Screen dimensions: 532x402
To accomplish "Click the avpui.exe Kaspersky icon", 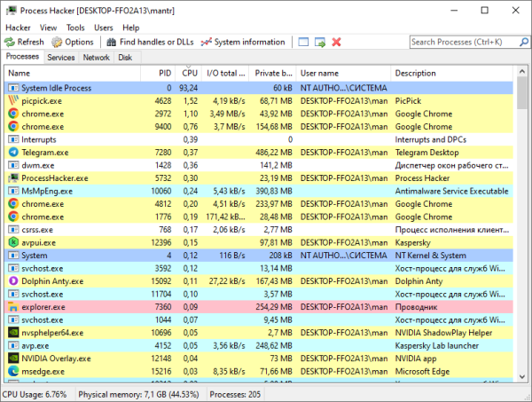I will coord(13,242).
